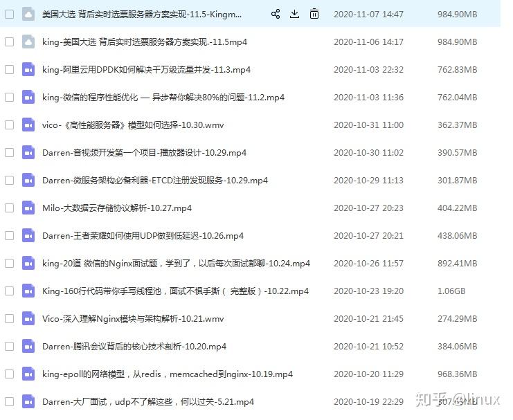The width and height of the screenshot is (513, 420).
Task: Click the video icon for king-20道 Nginx面试题 file
Action: coord(28,264)
